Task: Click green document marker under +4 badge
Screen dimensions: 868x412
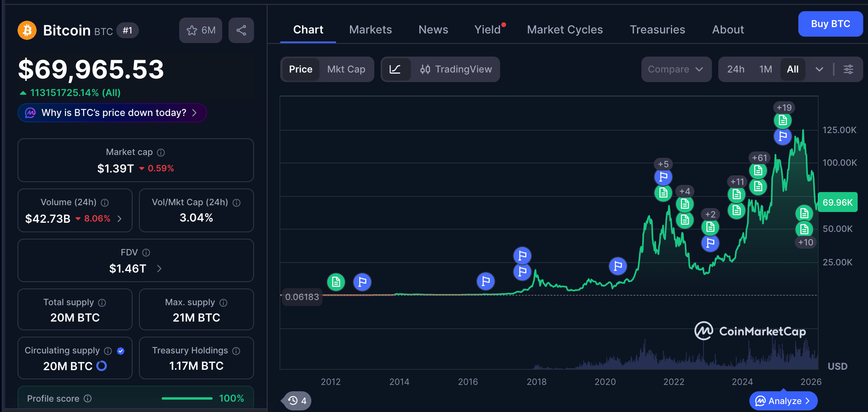Action: click(685, 204)
